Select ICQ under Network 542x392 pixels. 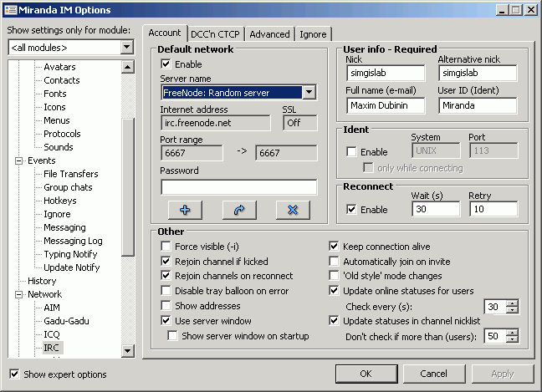tap(52, 334)
